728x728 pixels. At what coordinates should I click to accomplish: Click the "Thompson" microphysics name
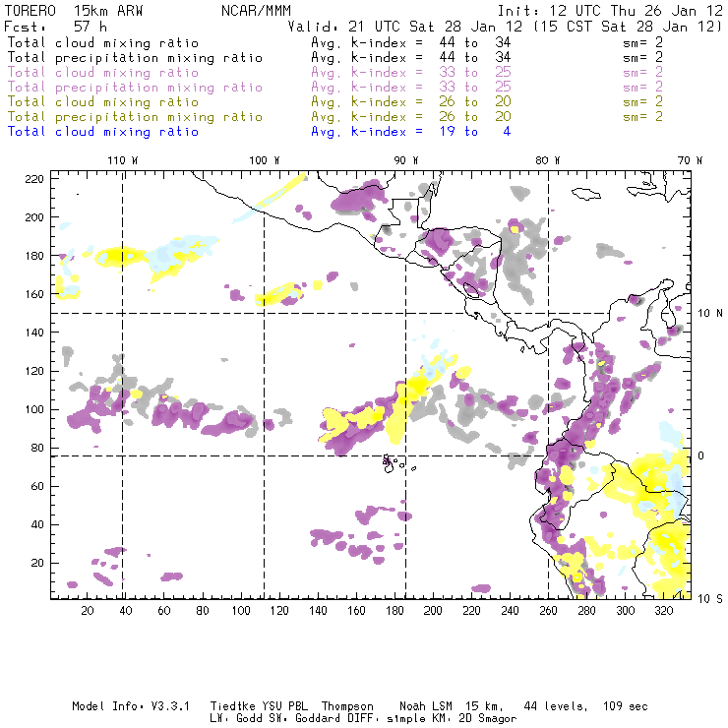tap(347, 706)
